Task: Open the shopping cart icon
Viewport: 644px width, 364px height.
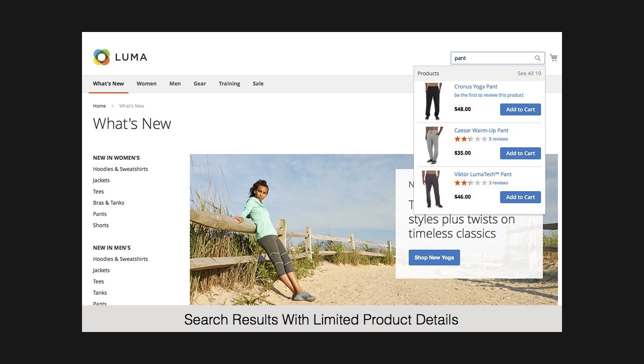Action: (x=553, y=57)
